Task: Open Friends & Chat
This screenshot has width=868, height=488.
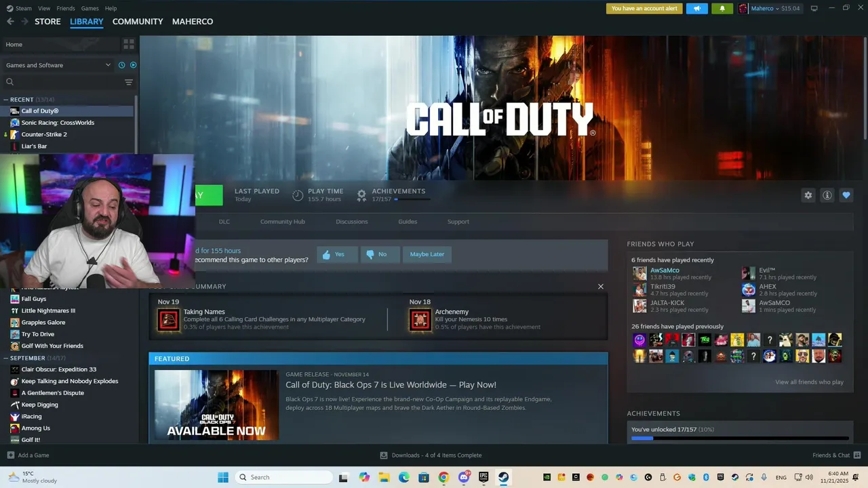Action: click(x=836, y=455)
